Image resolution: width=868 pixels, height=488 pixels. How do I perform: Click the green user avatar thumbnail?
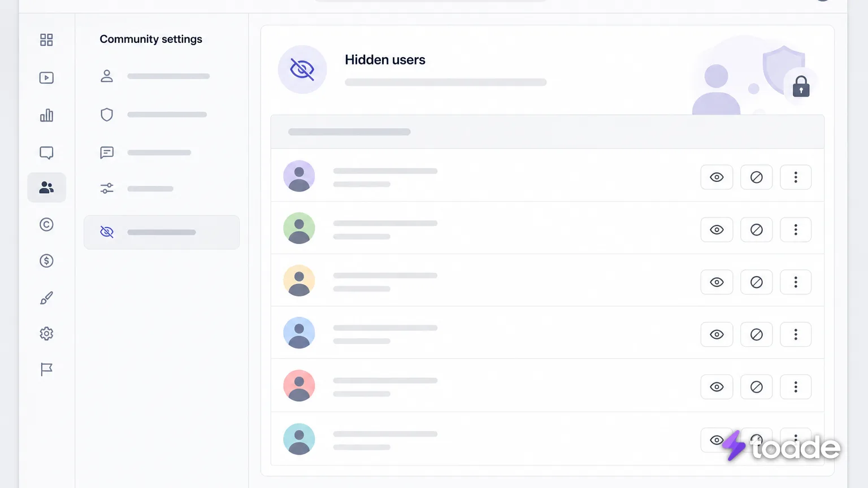(299, 228)
